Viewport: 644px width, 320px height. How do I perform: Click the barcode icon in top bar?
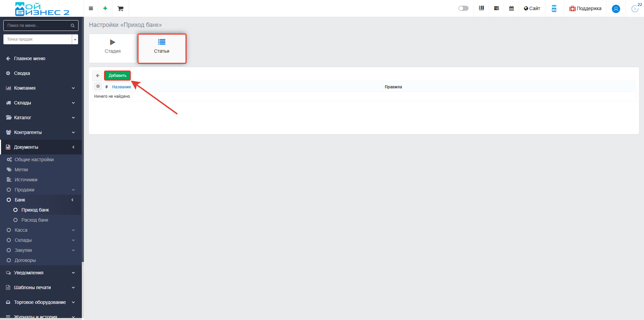click(x=481, y=8)
